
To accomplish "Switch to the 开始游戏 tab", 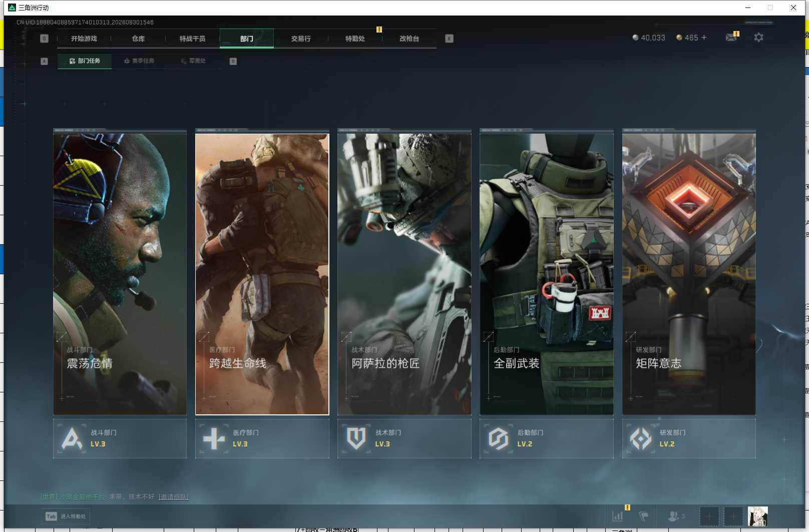I will [x=84, y=39].
